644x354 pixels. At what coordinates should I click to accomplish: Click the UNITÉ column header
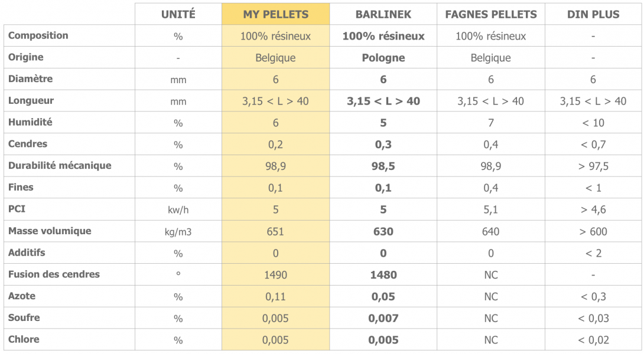point(178,14)
